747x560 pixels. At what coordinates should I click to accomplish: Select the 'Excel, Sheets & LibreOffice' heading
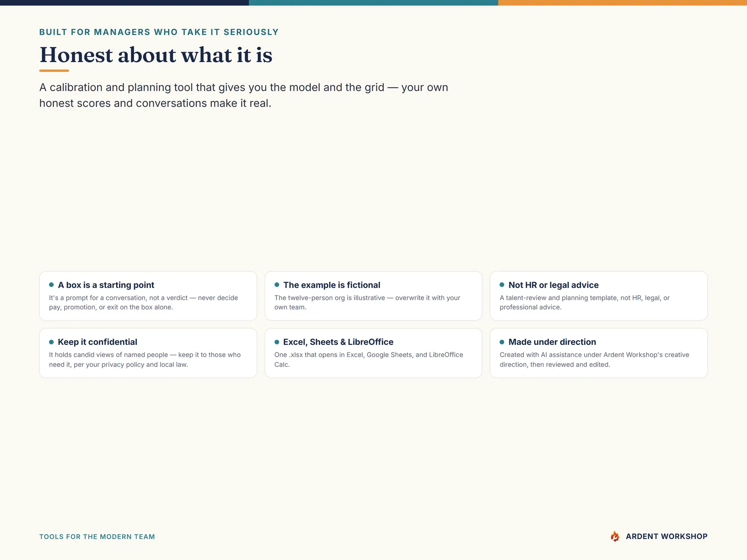(x=338, y=342)
